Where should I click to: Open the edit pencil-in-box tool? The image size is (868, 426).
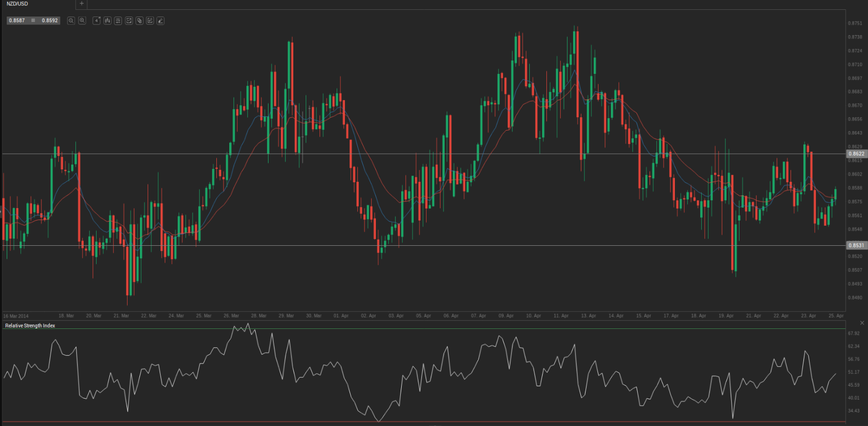pos(150,21)
